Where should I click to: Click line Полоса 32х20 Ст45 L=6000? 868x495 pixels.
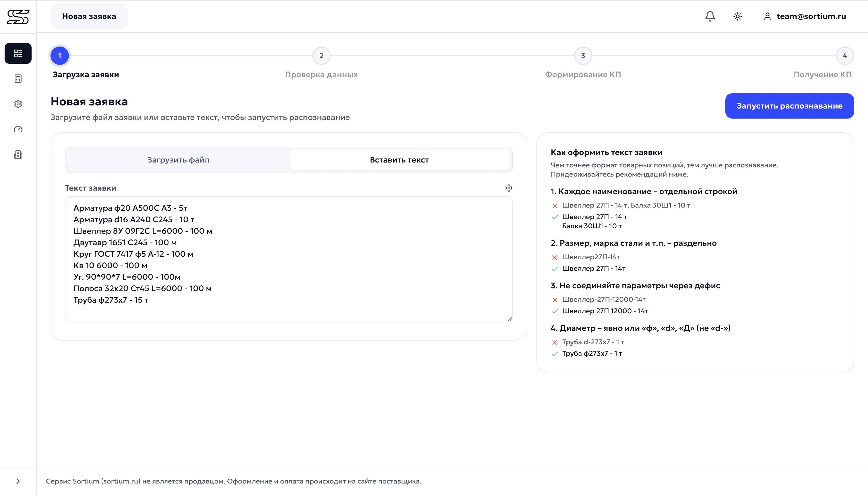pos(142,289)
